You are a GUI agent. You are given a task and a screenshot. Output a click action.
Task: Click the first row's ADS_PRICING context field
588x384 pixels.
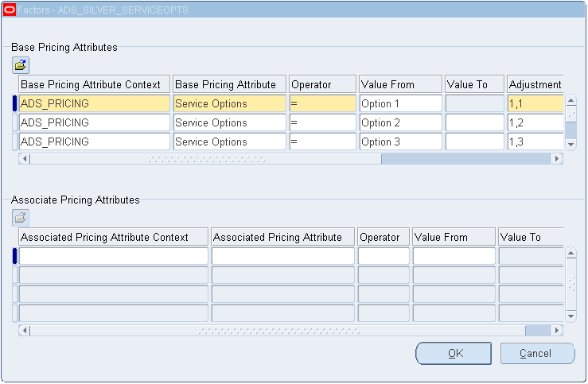coord(94,104)
